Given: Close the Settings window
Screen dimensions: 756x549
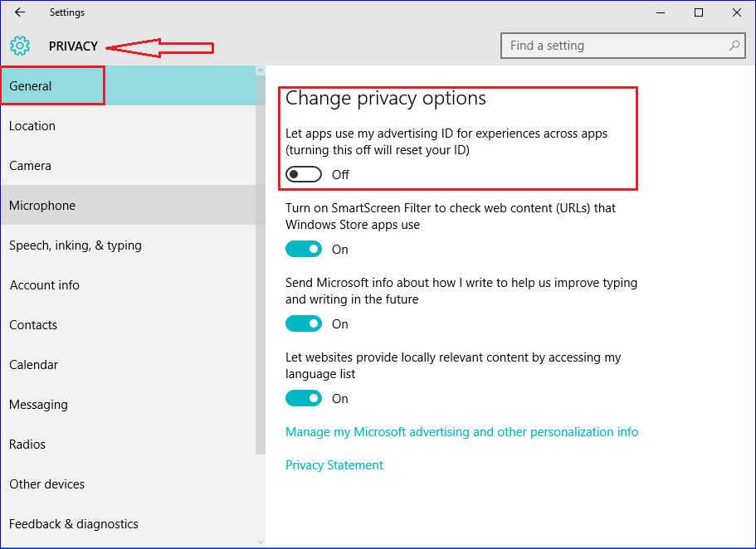Looking at the screenshot, I should [737, 12].
